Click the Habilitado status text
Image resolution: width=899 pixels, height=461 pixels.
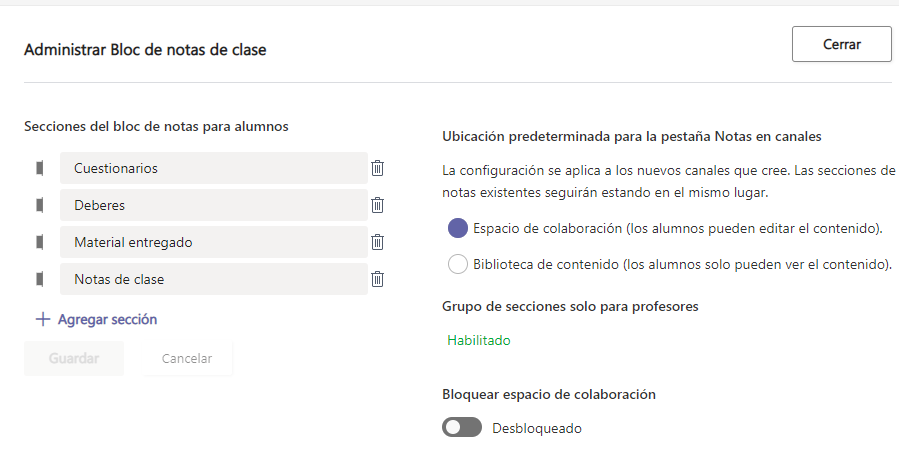coord(479,340)
